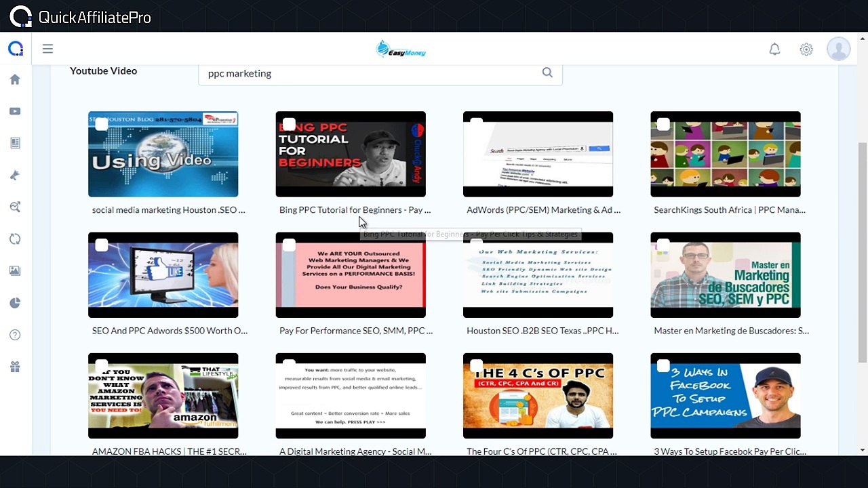The image size is (868, 488).
Task: Click the QuickAffiliatePro title bar logo
Action: click(x=80, y=17)
